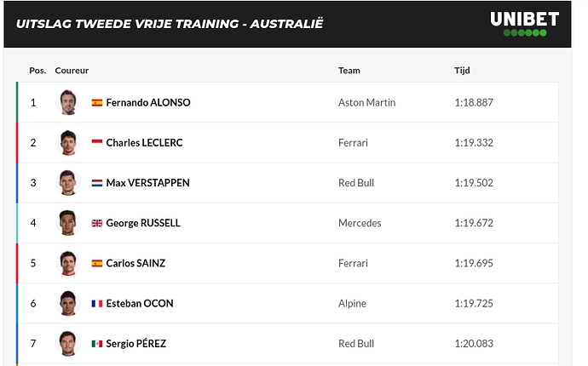
Task: Click the Unibet logo in header
Action: coord(525,24)
